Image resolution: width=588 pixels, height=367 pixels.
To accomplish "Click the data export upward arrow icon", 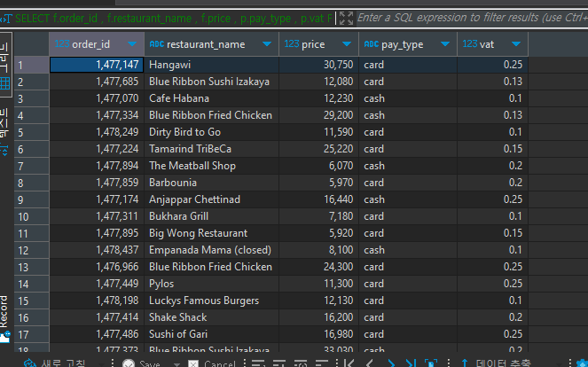I will pos(464,363).
